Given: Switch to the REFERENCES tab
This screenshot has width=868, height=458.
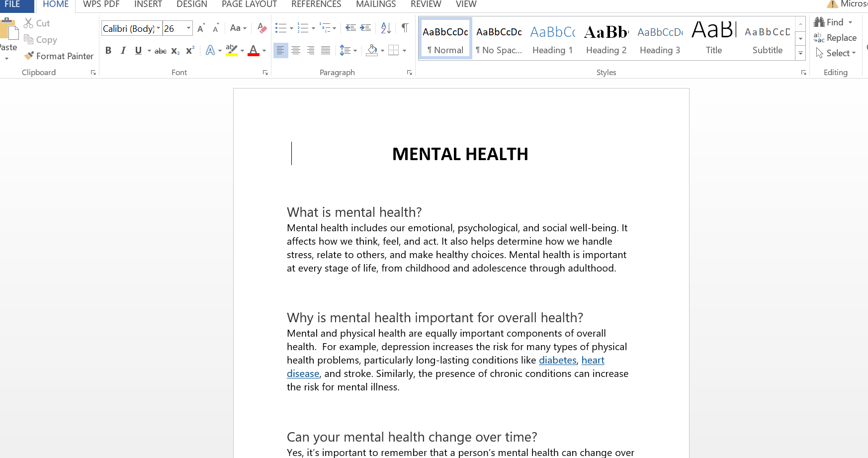Looking at the screenshot, I should 316,4.
